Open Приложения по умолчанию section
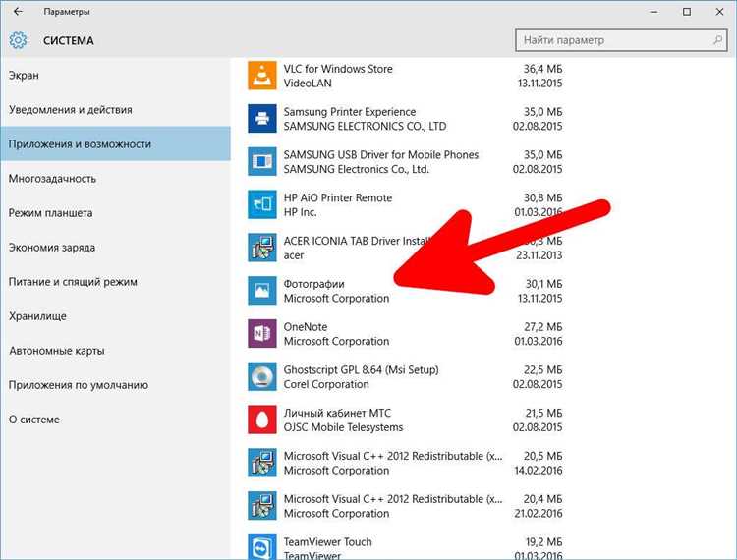 (115, 385)
